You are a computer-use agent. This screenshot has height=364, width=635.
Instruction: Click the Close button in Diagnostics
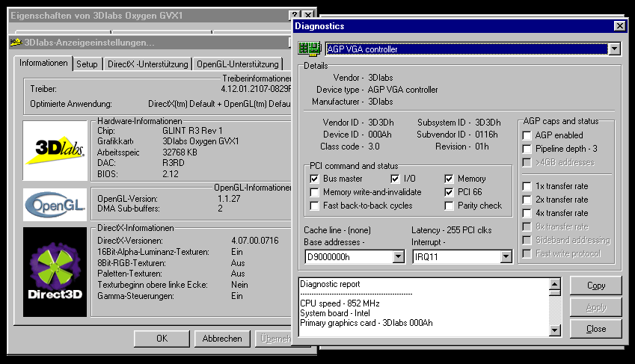point(595,329)
